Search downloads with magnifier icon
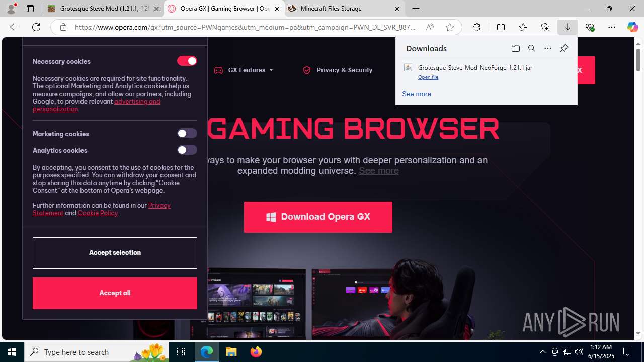Viewport: 644px width, 362px height. [531, 48]
